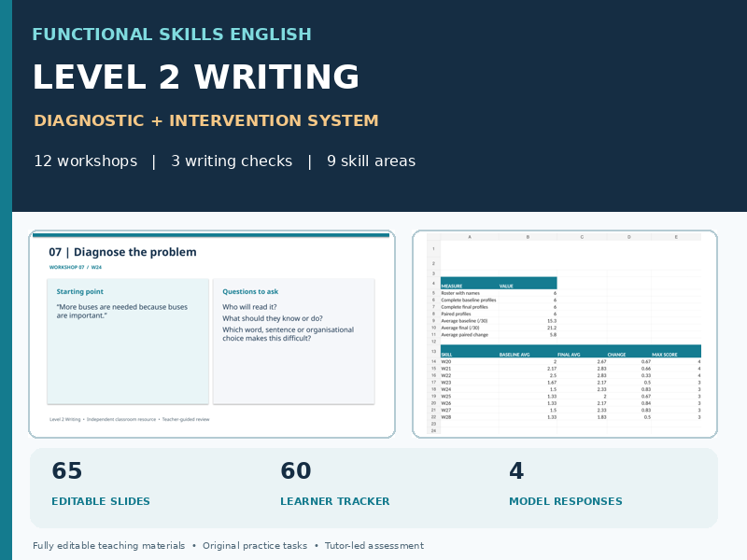Click the 'LEARNER TRACKER' label

pyautogui.click(x=334, y=501)
